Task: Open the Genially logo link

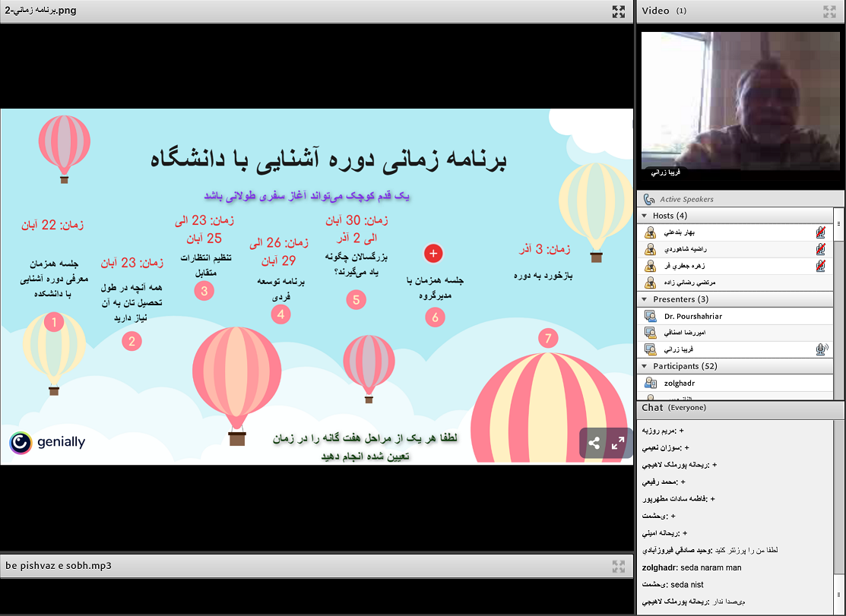Action: [x=47, y=442]
